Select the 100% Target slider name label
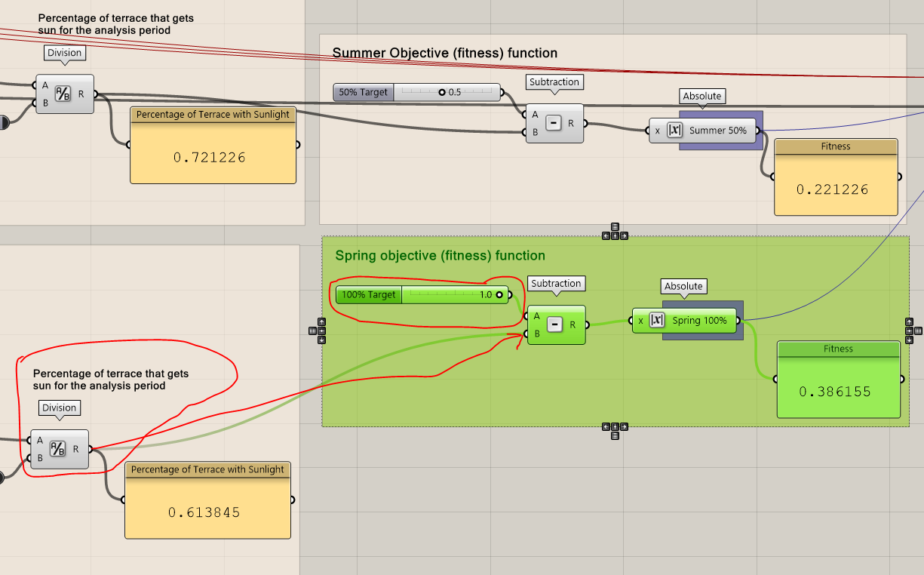This screenshot has height=575, width=924. point(369,294)
